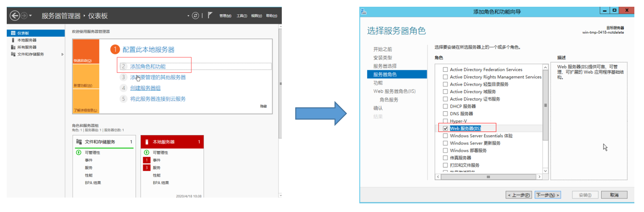Click 性能 in 文件和存储服务 tile

click(89, 175)
